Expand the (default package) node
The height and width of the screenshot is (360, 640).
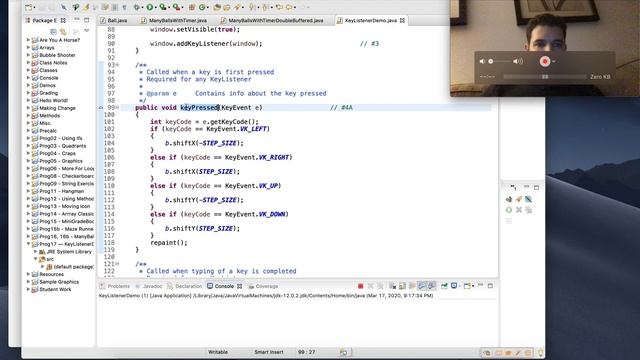coord(42,267)
